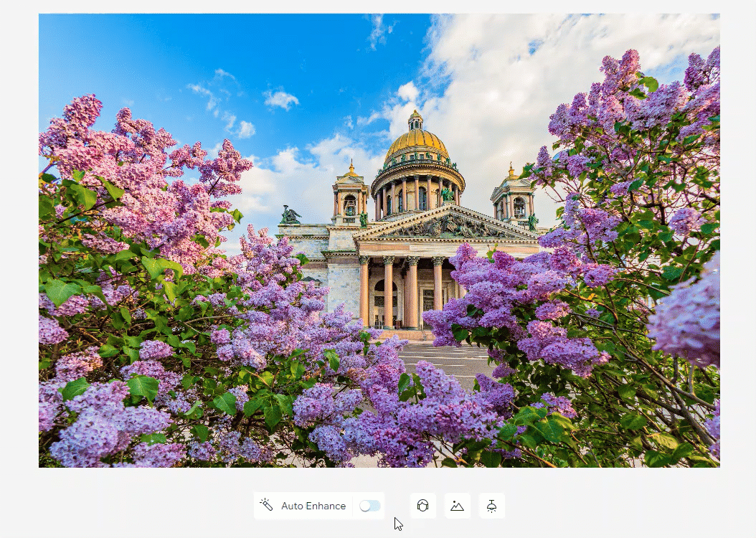Select the portrait face enhance icon
Screen dimensions: 756x538
click(423, 506)
